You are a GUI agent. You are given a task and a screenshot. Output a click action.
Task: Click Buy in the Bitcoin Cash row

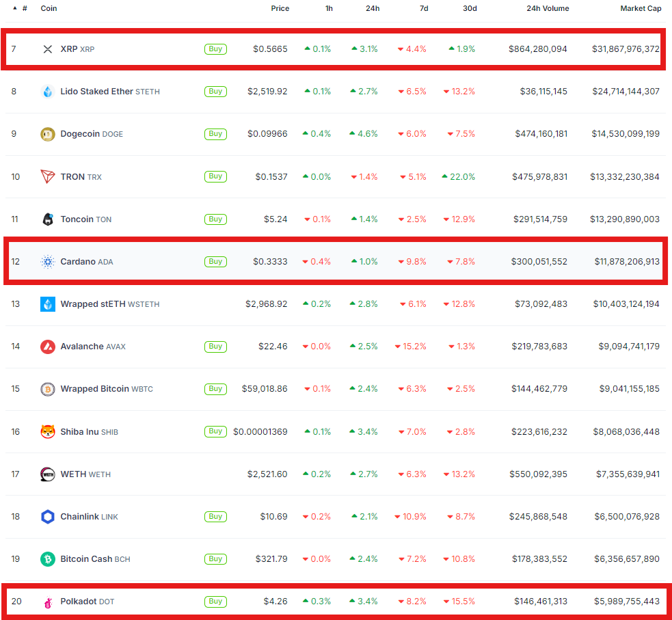pyautogui.click(x=215, y=558)
